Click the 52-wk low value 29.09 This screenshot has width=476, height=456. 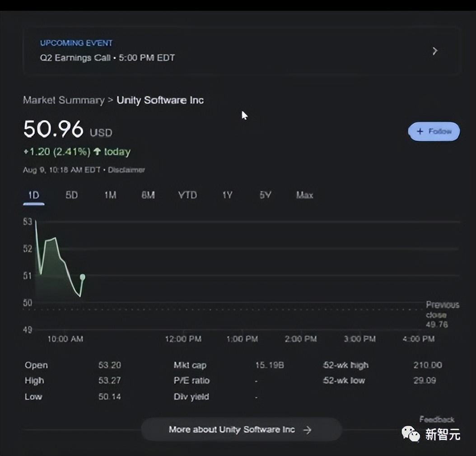(x=425, y=381)
